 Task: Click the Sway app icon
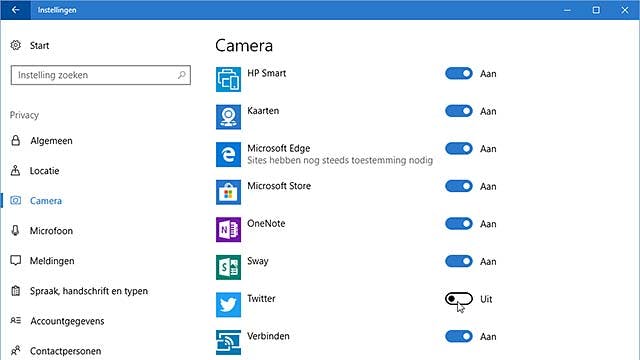[228, 267]
